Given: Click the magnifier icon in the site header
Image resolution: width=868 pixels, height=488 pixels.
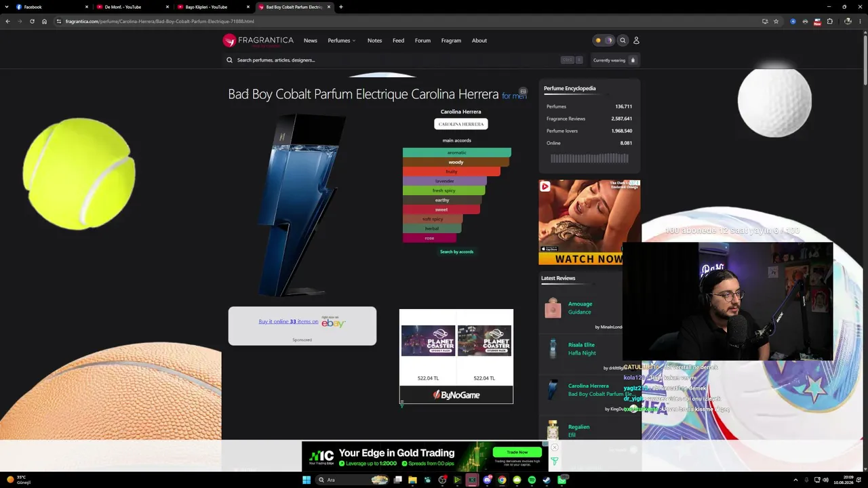Looking at the screenshot, I should tap(623, 41).
